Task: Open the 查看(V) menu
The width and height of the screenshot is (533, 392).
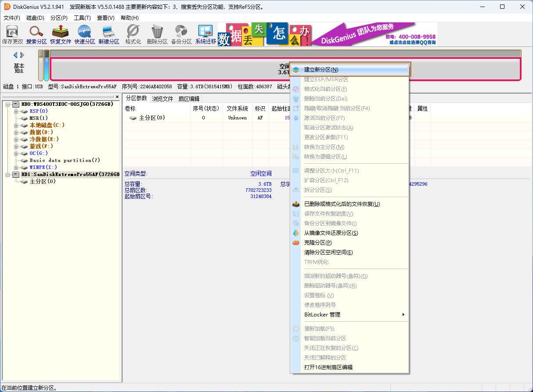Action: coord(105,18)
